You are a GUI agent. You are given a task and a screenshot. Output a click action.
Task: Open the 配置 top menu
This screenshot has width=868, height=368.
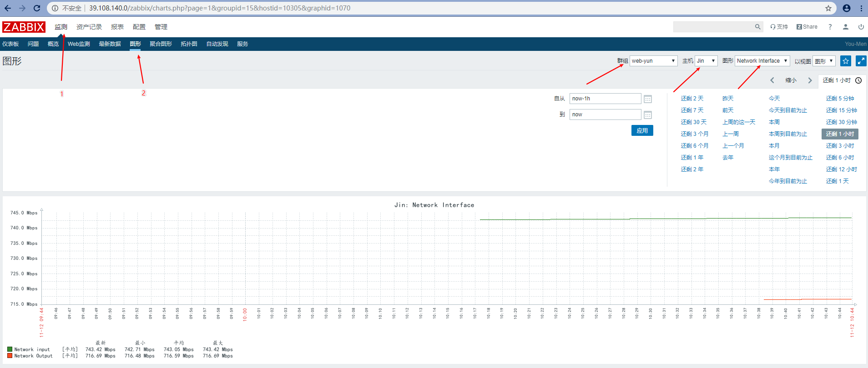(139, 27)
